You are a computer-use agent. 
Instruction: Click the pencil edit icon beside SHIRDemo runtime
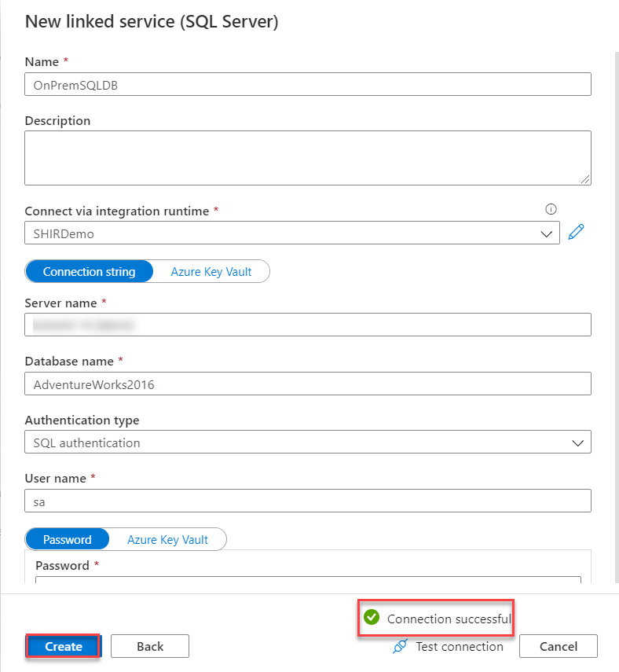[x=576, y=232]
